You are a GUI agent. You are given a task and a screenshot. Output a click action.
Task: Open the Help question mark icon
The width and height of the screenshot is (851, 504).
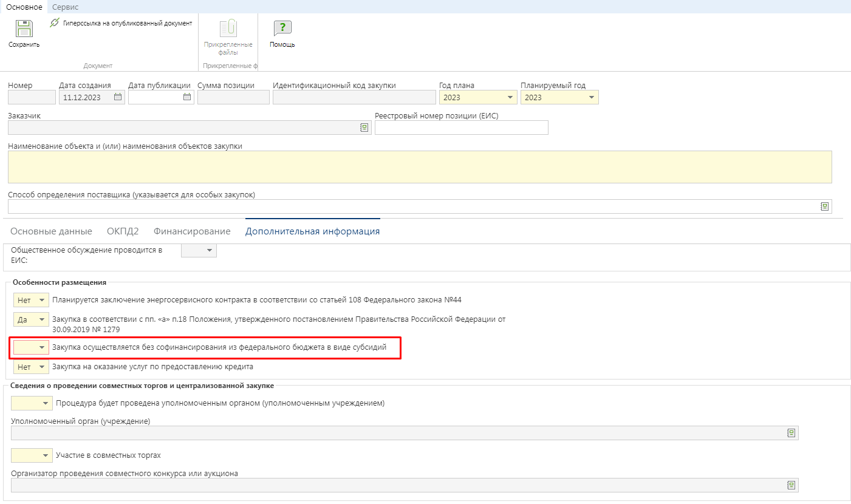pyautogui.click(x=282, y=29)
